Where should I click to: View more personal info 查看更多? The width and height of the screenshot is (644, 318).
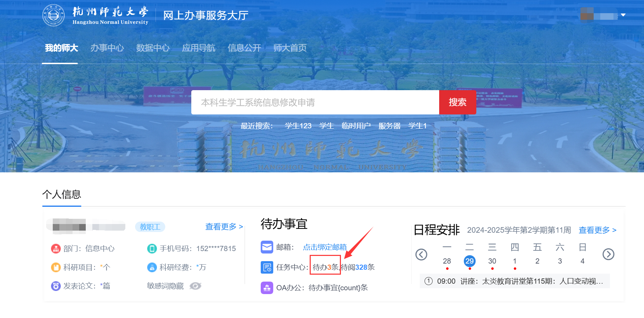point(224,227)
